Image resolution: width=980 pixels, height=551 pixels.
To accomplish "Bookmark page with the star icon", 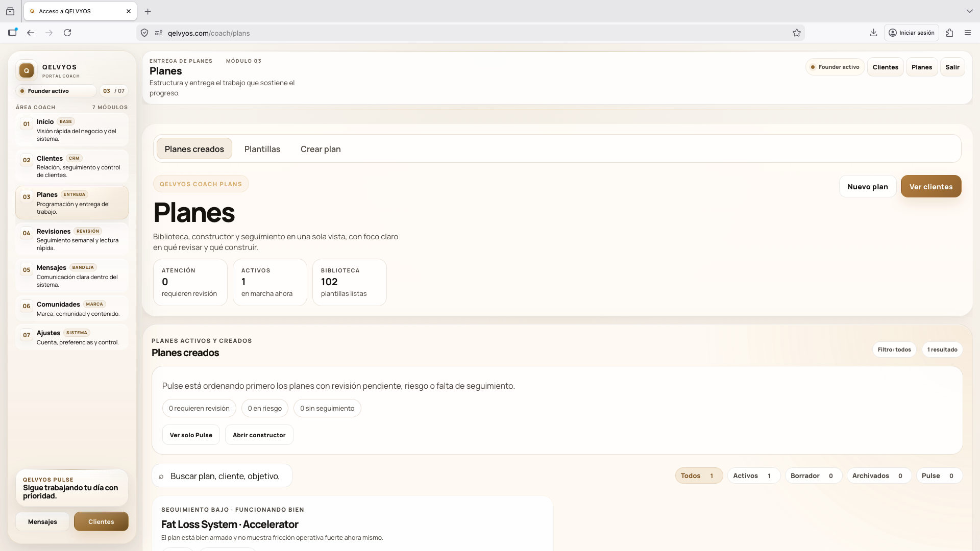I will (796, 33).
